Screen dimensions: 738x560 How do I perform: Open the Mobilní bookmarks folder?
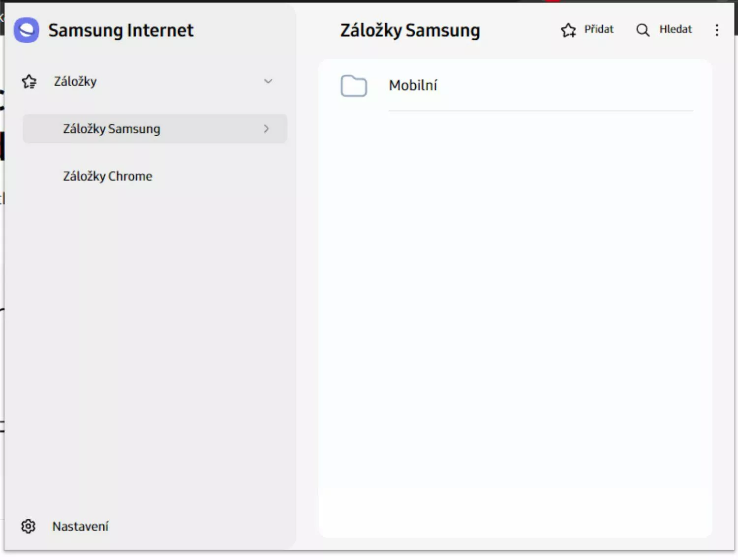pos(516,86)
